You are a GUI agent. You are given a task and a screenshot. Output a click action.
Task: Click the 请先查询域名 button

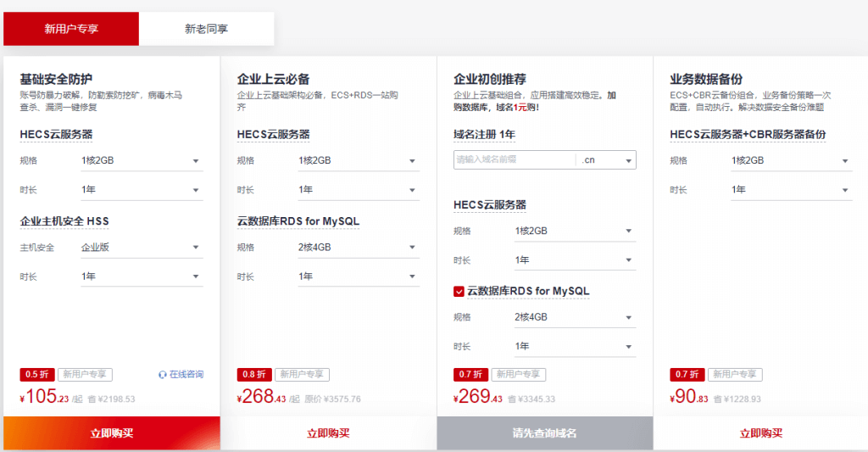(x=545, y=433)
